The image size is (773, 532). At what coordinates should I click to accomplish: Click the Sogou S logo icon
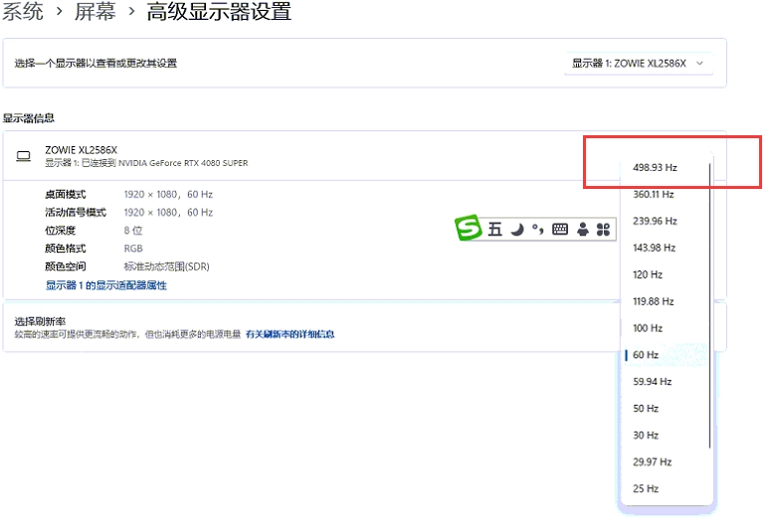468,228
